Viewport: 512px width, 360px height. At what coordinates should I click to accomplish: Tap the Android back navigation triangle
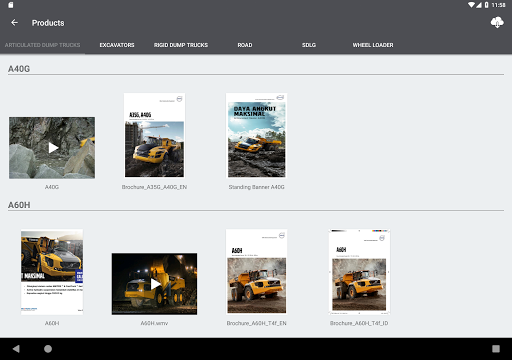click(16, 349)
